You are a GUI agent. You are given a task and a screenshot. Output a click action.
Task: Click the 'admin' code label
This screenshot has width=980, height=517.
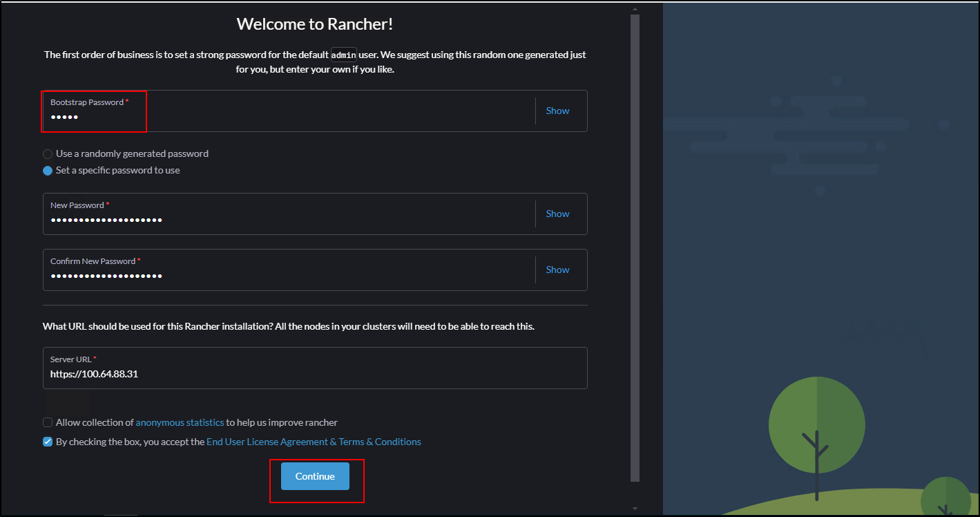pyautogui.click(x=343, y=55)
